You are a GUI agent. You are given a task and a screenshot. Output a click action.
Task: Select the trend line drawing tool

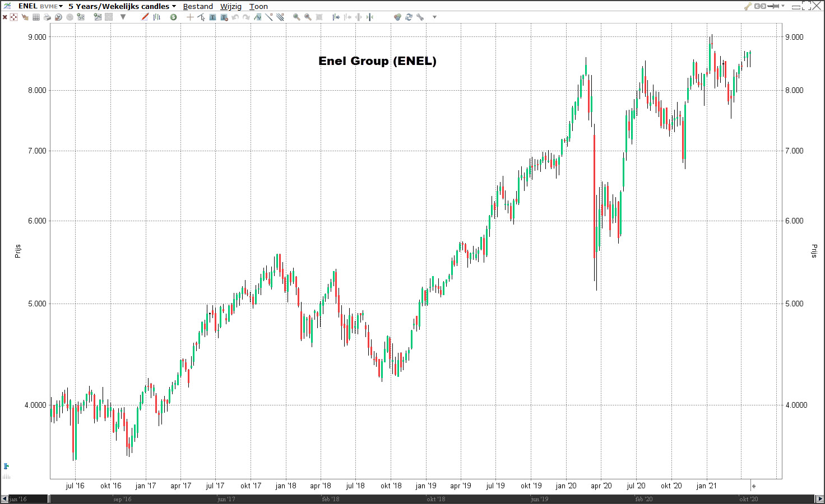click(269, 17)
